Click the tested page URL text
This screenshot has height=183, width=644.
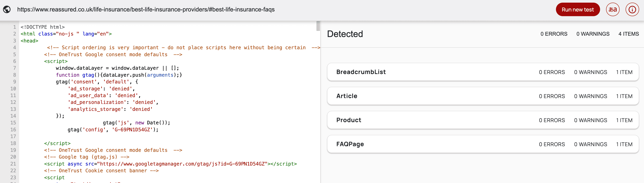146,10
